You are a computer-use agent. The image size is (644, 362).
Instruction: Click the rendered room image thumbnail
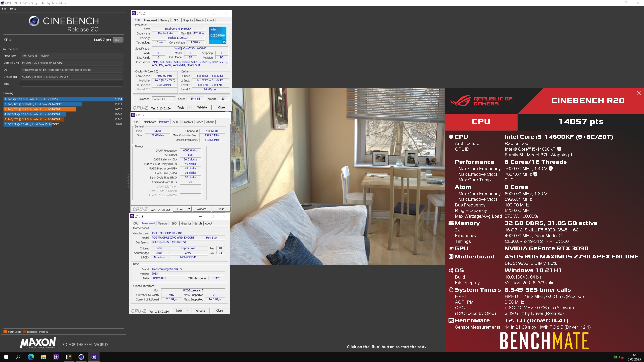[x=337, y=176]
